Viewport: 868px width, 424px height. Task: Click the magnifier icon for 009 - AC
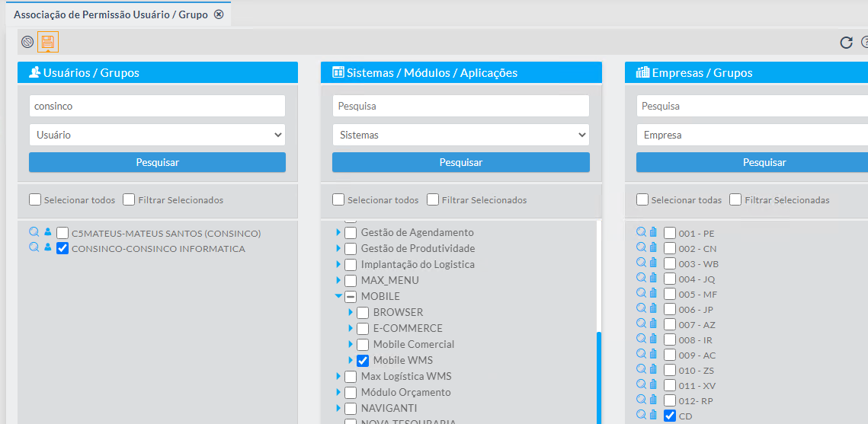coord(642,354)
